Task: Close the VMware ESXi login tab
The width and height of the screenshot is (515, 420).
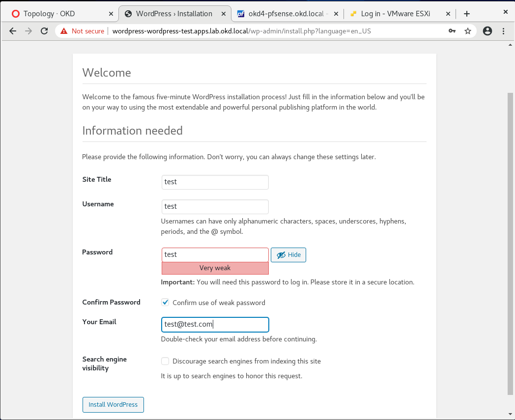Action: 448,14
